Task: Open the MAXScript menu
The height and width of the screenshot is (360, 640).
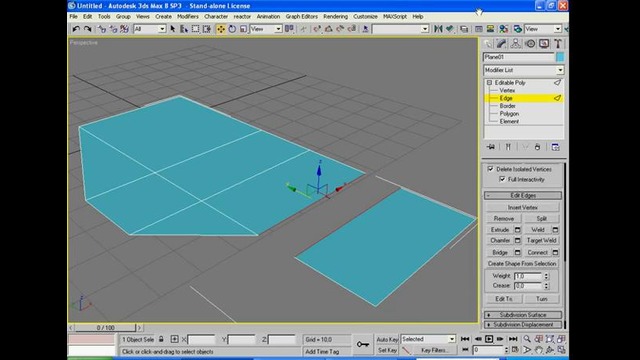Action: coord(395,17)
